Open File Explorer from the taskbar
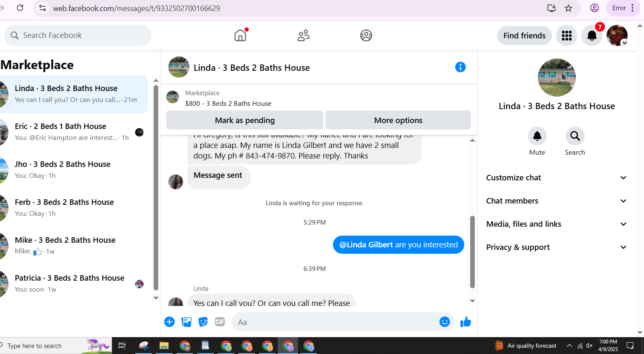Image resolution: width=644 pixels, height=354 pixels. tap(164, 346)
